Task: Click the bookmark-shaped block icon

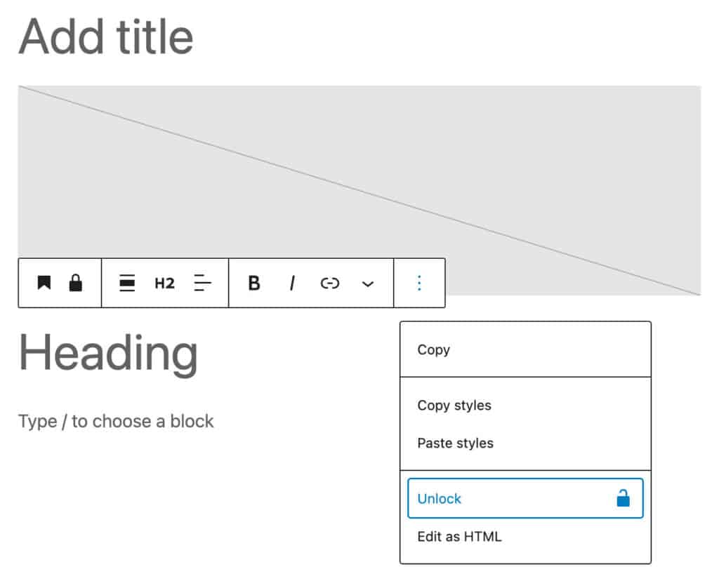Action: [42, 283]
